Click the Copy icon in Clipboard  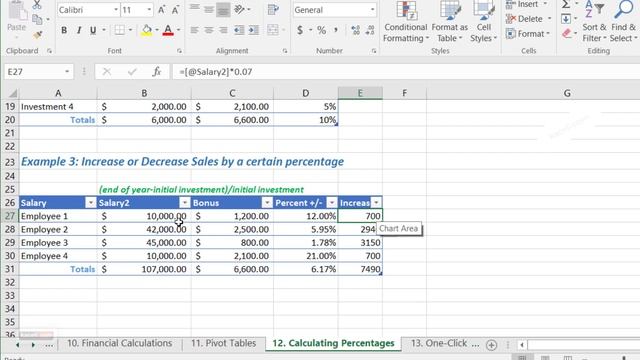coord(37,19)
